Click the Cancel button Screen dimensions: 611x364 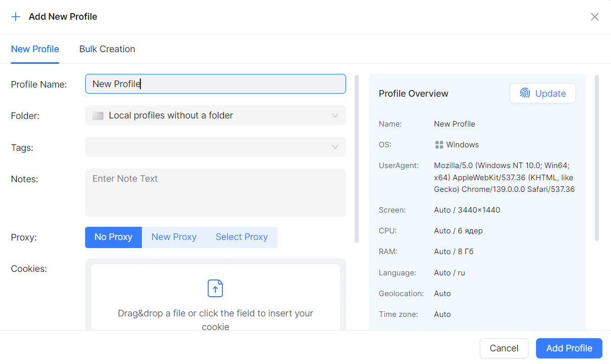point(504,348)
